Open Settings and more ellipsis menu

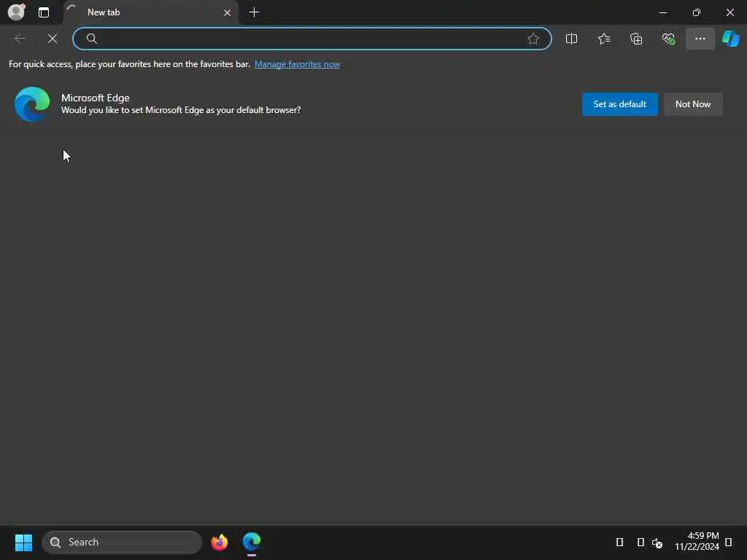[700, 39]
